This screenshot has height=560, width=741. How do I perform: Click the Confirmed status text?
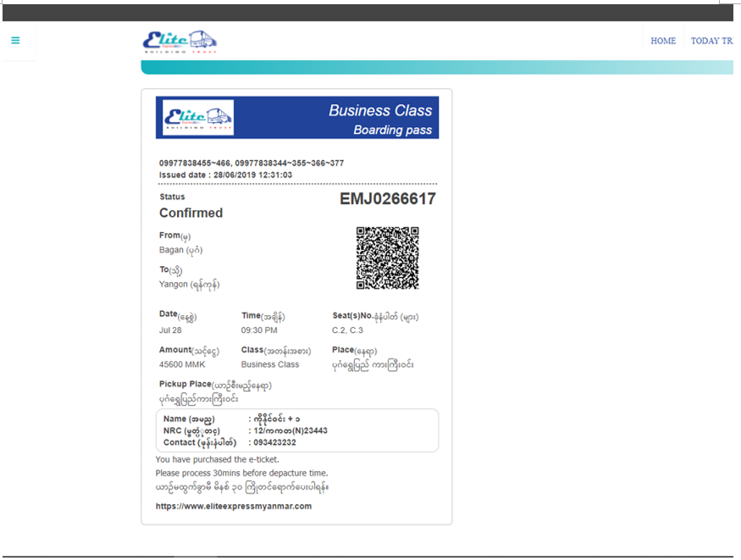[x=191, y=213]
